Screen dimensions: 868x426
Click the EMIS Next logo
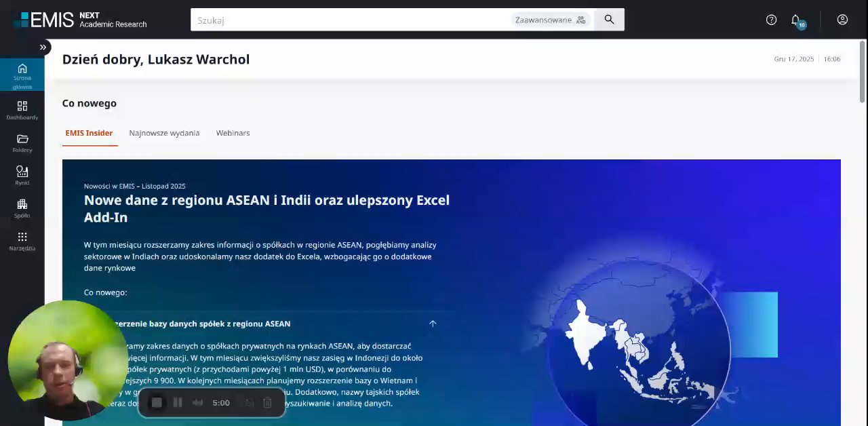80,20
